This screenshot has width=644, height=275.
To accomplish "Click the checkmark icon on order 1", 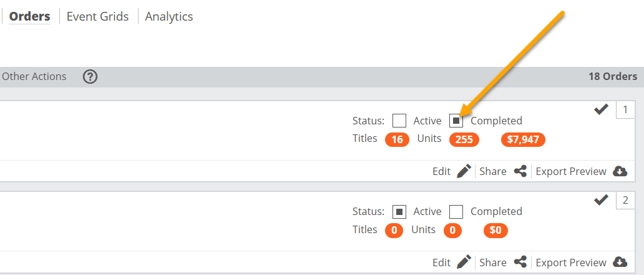I will 601,110.
